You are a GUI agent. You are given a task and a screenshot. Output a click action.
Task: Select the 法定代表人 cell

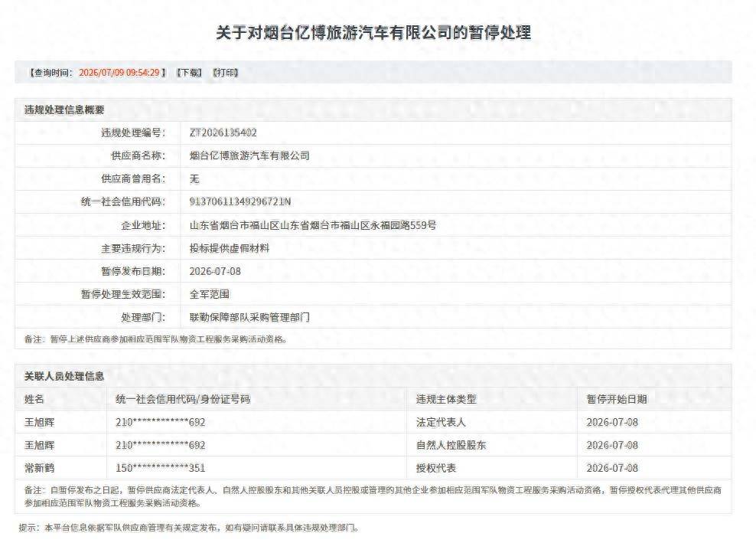[442, 422]
